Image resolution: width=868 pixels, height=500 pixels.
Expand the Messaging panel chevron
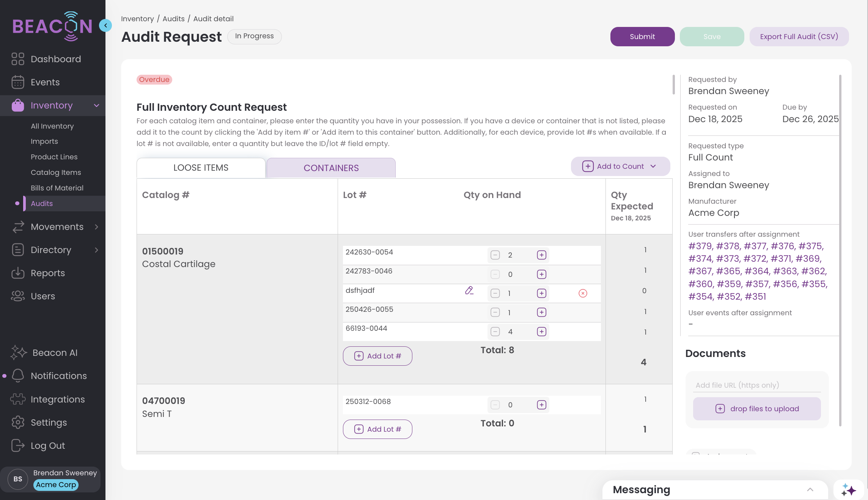(810, 490)
